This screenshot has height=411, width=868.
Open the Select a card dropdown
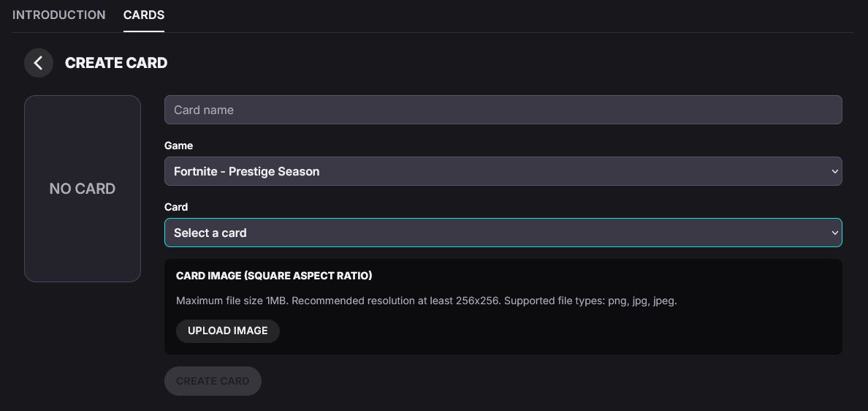click(503, 233)
